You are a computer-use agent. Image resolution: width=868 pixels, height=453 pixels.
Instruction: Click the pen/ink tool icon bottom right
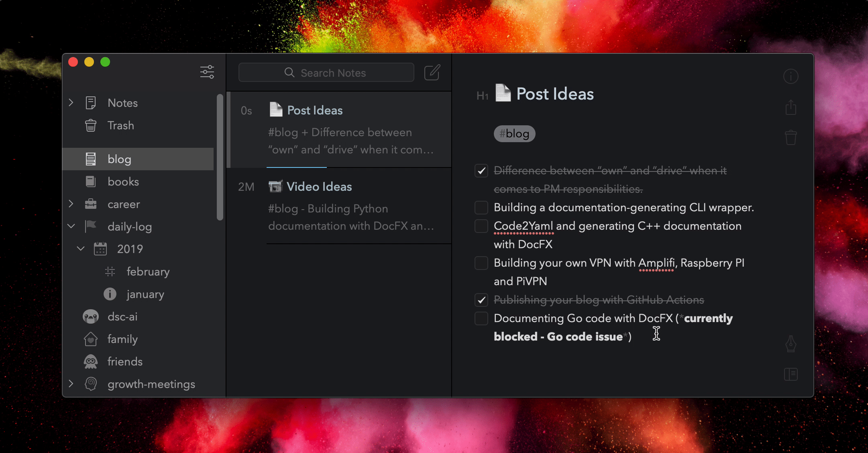tap(791, 344)
